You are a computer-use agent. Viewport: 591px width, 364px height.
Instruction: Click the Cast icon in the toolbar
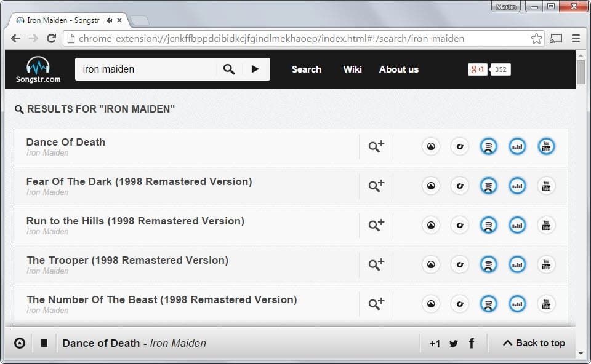pyautogui.click(x=556, y=38)
